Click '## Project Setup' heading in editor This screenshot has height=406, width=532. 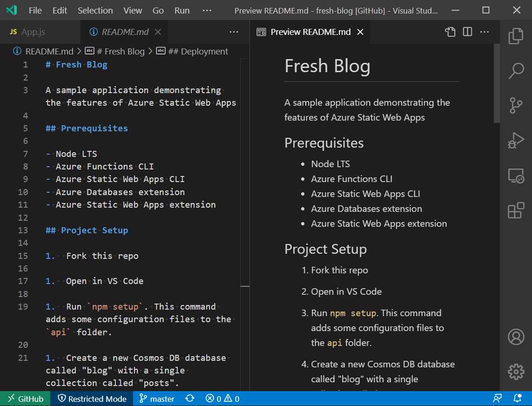(x=87, y=230)
